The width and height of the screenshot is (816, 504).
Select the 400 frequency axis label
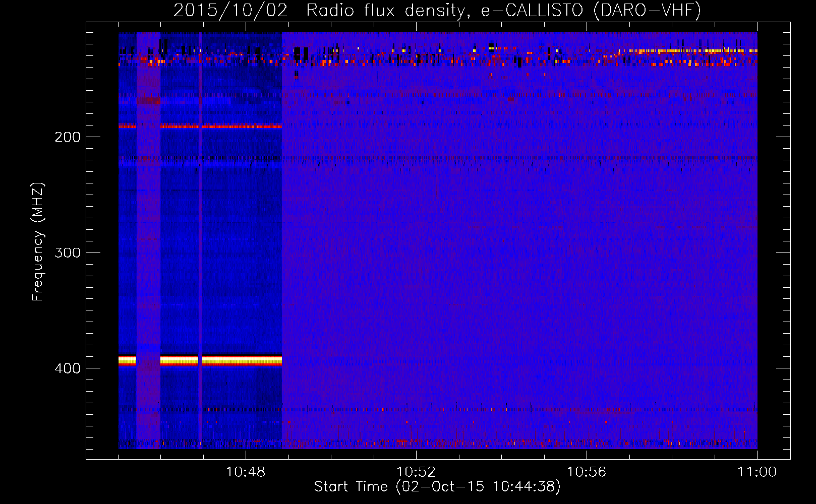pos(68,368)
